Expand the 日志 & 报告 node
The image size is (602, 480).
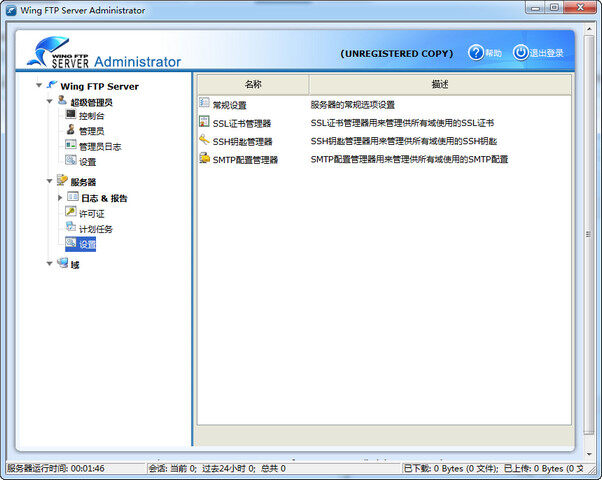(x=60, y=198)
